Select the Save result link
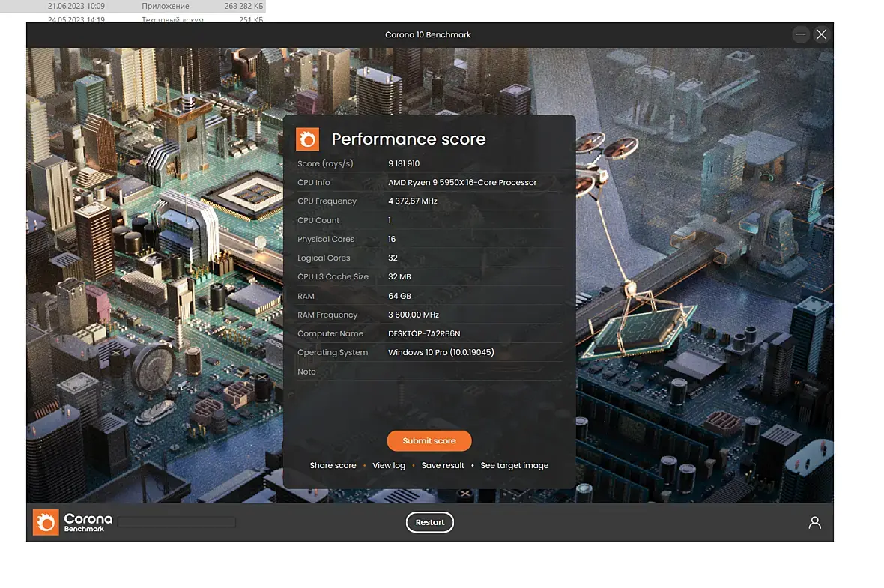The width and height of the screenshot is (884, 588). tap(443, 466)
